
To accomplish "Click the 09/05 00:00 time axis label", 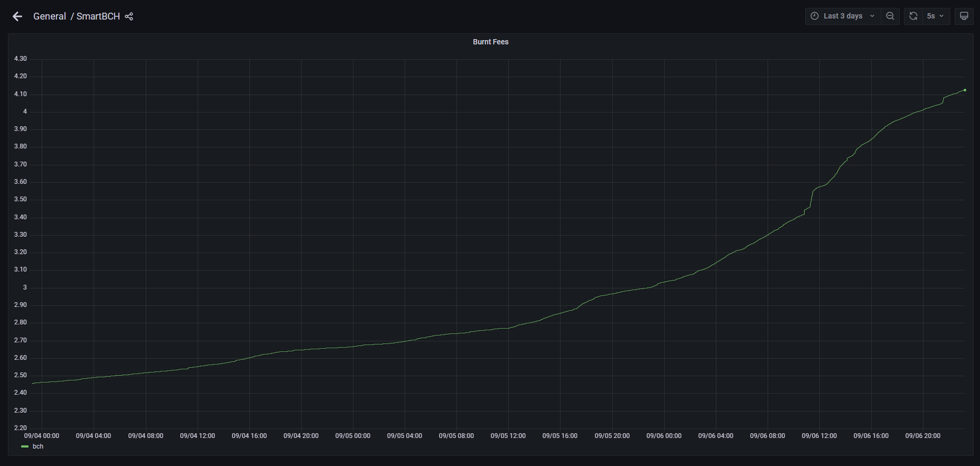I will pyautogui.click(x=353, y=436).
